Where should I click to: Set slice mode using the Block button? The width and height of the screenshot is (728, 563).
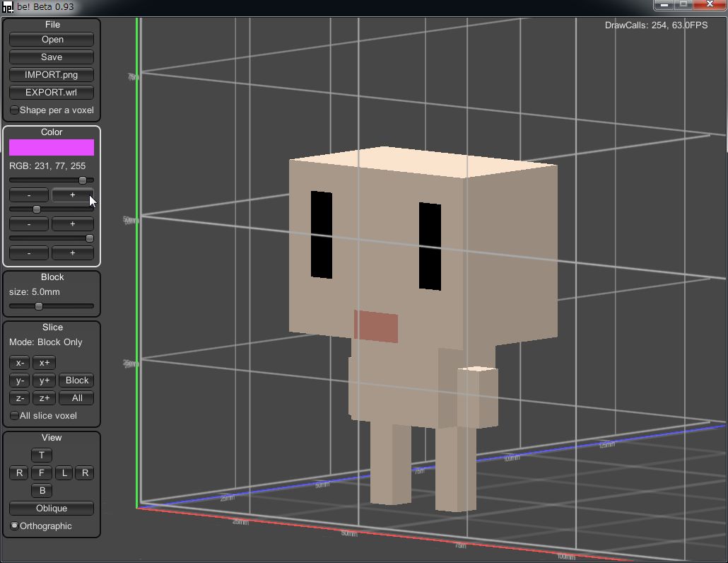(x=77, y=381)
